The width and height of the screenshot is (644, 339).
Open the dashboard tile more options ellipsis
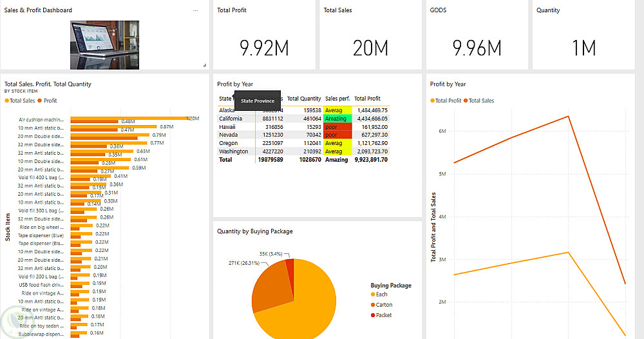pos(196,10)
